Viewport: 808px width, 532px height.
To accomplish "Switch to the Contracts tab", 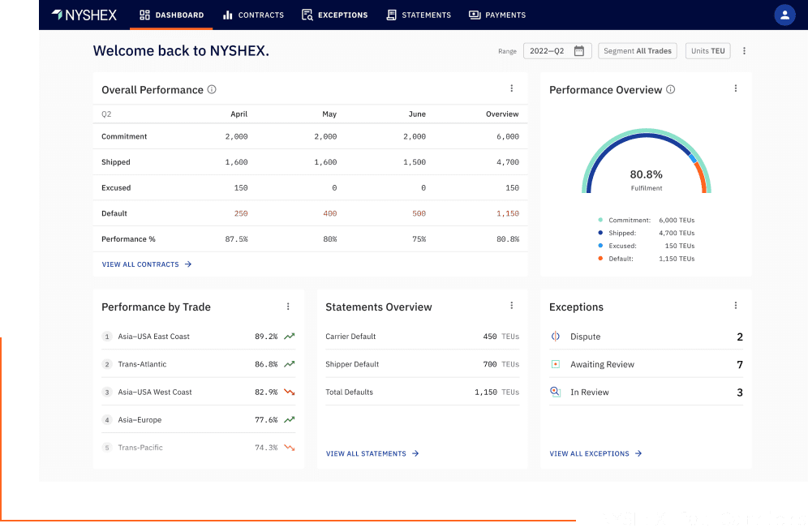I will click(253, 15).
